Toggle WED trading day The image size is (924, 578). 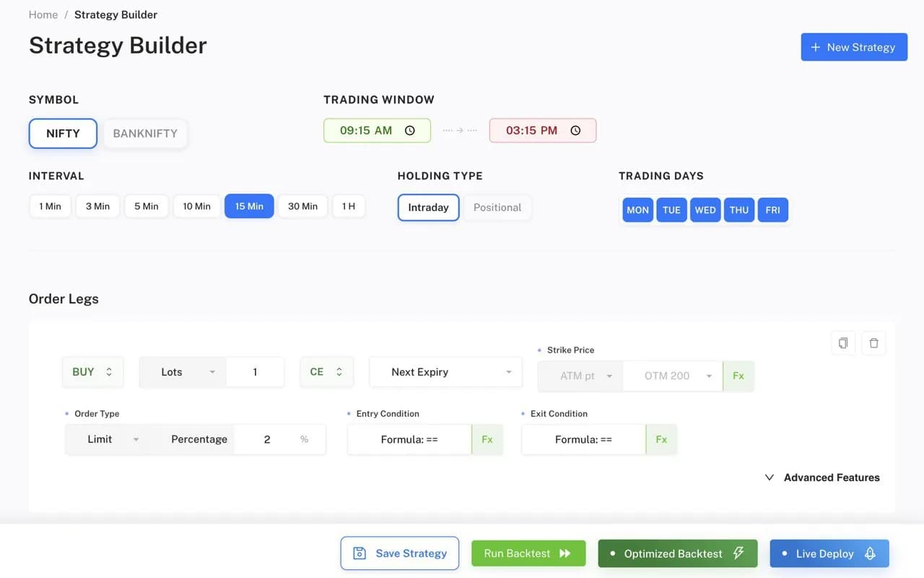[x=705, y=210]
